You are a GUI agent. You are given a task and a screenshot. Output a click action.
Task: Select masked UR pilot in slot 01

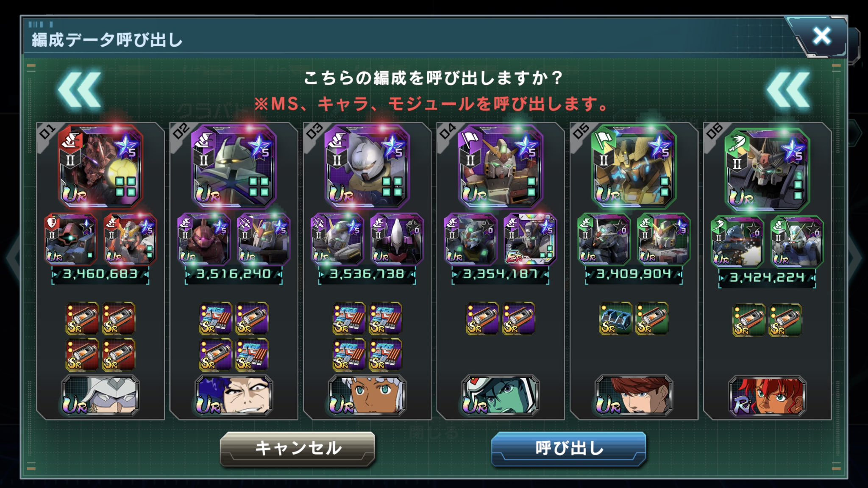click(x=100, y=395)
